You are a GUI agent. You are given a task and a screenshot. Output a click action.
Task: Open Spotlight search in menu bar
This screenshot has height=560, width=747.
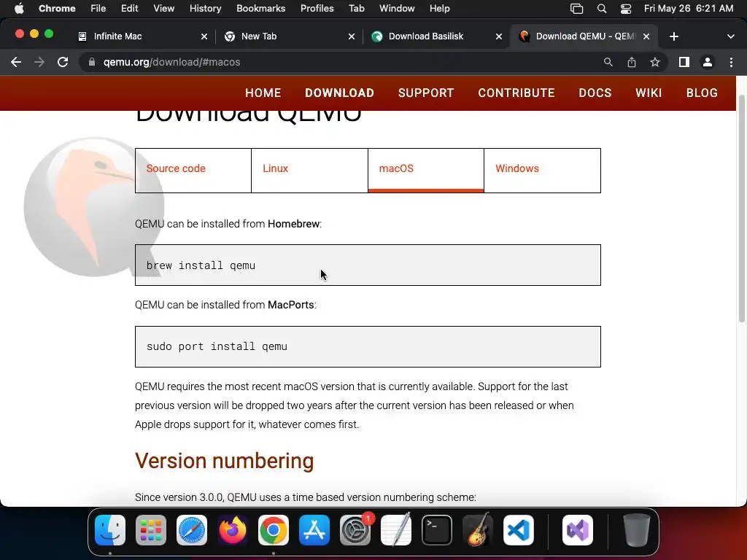pos(602,9)
